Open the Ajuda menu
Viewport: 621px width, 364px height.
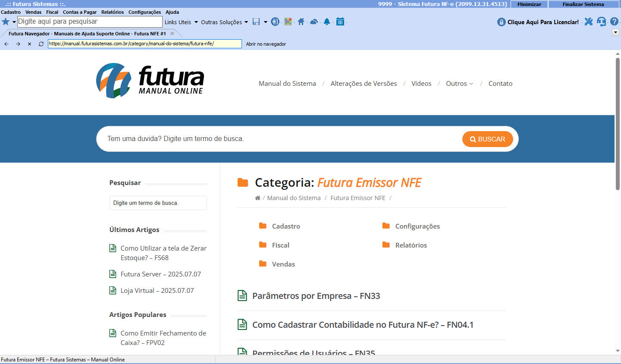(172, 12)
